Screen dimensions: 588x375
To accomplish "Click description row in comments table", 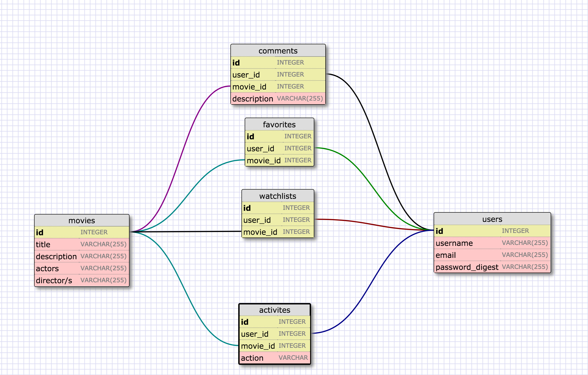I will 278,98.
